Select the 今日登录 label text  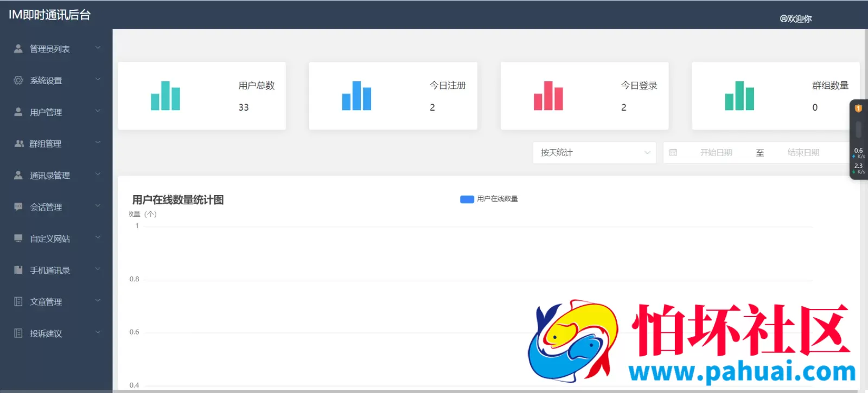[639, 86]
